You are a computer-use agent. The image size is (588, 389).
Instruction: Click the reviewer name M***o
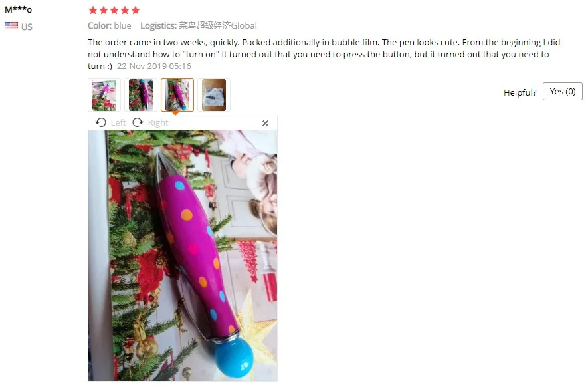coord(19,10)
